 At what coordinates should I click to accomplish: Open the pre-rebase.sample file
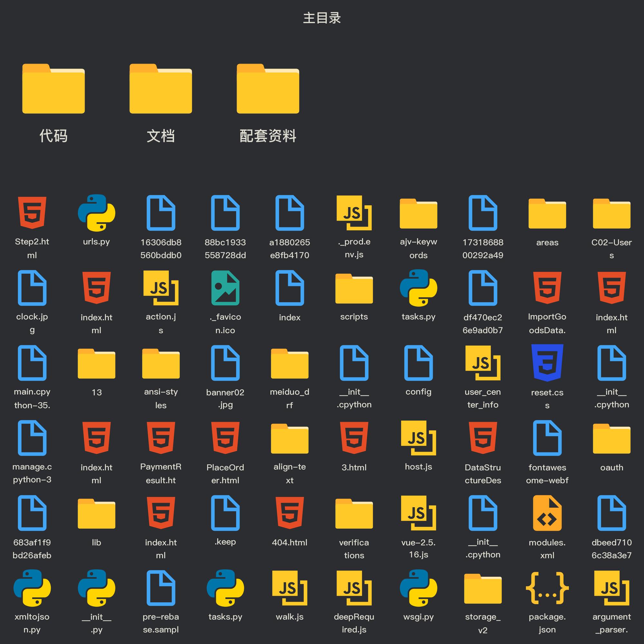coord(161,588)
